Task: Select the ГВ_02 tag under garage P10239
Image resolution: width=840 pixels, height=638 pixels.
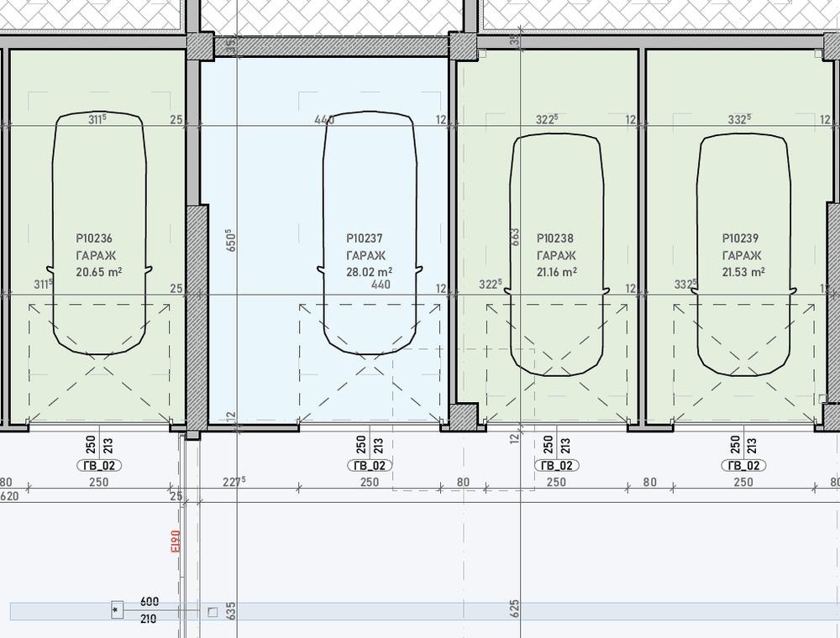Action: [743, 465]
